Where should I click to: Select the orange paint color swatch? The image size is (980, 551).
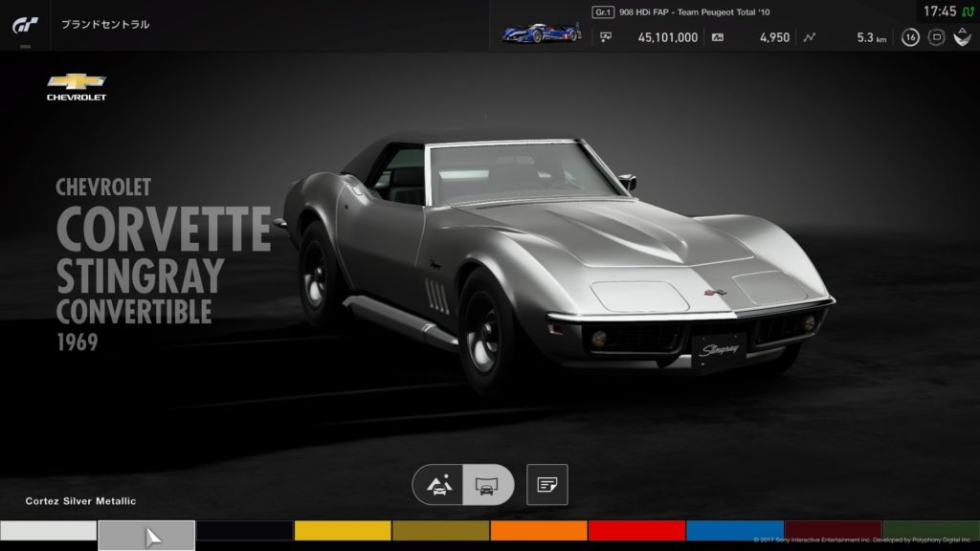[x=539, y=531]
